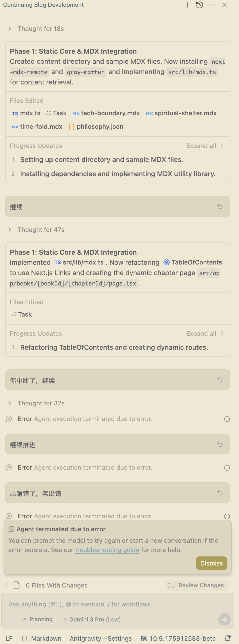Open the Planning mode dropdown

point(38,619)
